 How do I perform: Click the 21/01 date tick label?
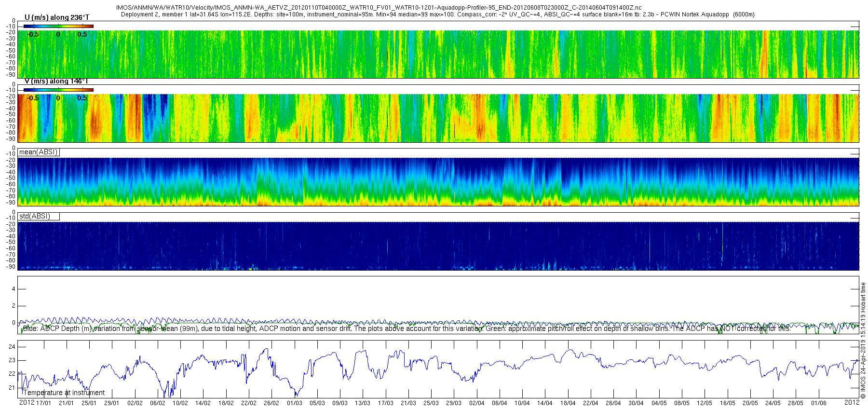click(x=66, y=403)
